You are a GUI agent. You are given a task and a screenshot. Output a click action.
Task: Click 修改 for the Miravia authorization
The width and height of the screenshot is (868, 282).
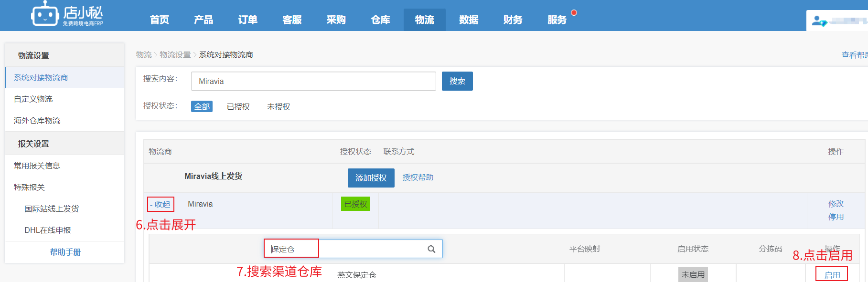[x=836, y=204]
